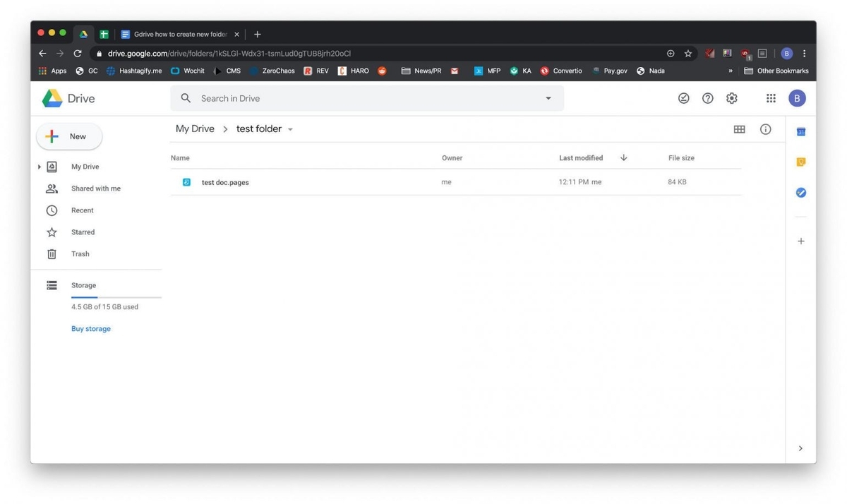Click the New button
Viewport: 847px width, 504px height.
tap(68, 136)
